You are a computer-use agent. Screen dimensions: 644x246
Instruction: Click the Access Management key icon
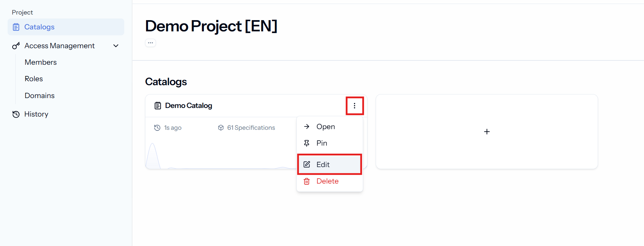[16, 46]
